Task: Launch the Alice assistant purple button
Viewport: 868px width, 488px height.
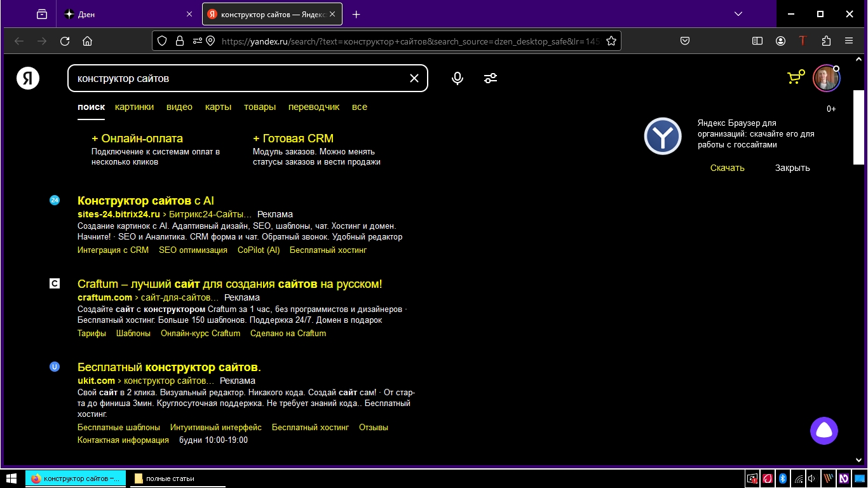Action: click(x=824, y=431)
